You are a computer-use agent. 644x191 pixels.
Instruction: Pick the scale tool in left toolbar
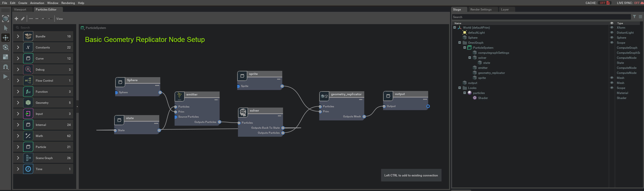click(x=6, y=57)
